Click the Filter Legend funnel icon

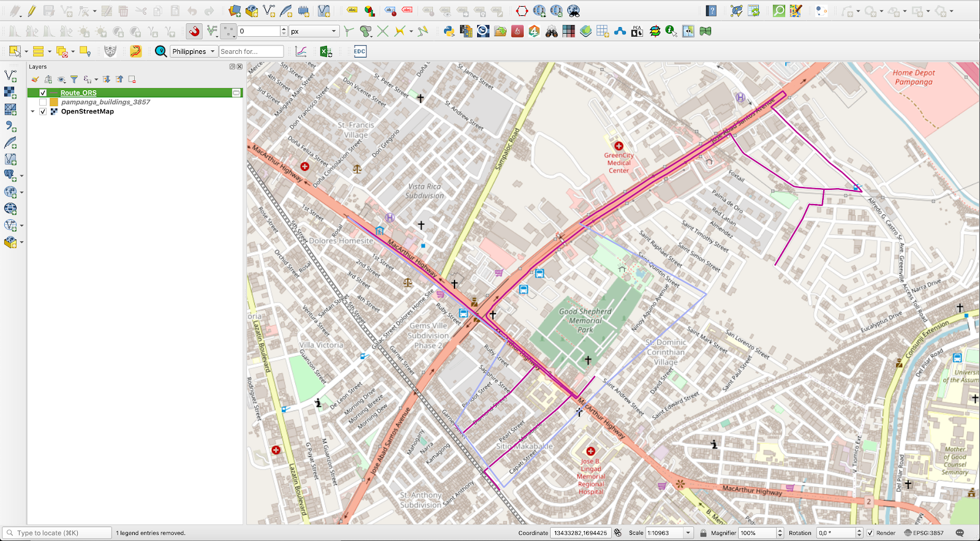(74, 79)
